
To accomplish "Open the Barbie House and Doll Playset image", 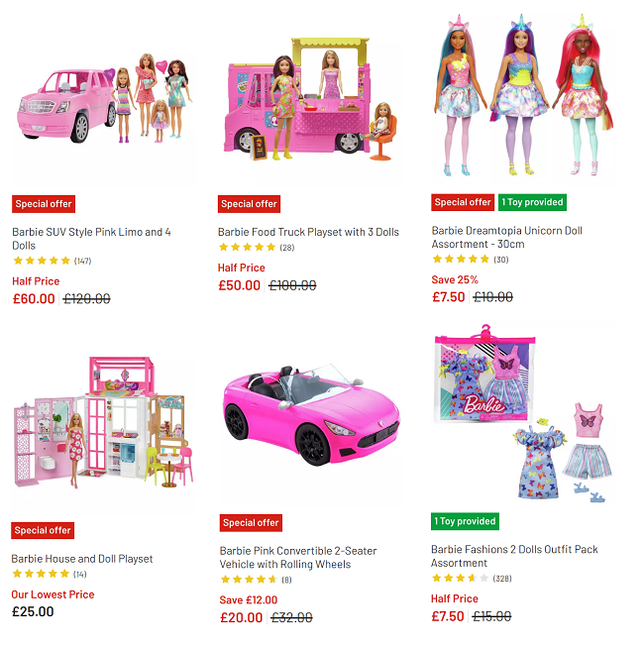I will click(103, 422).
